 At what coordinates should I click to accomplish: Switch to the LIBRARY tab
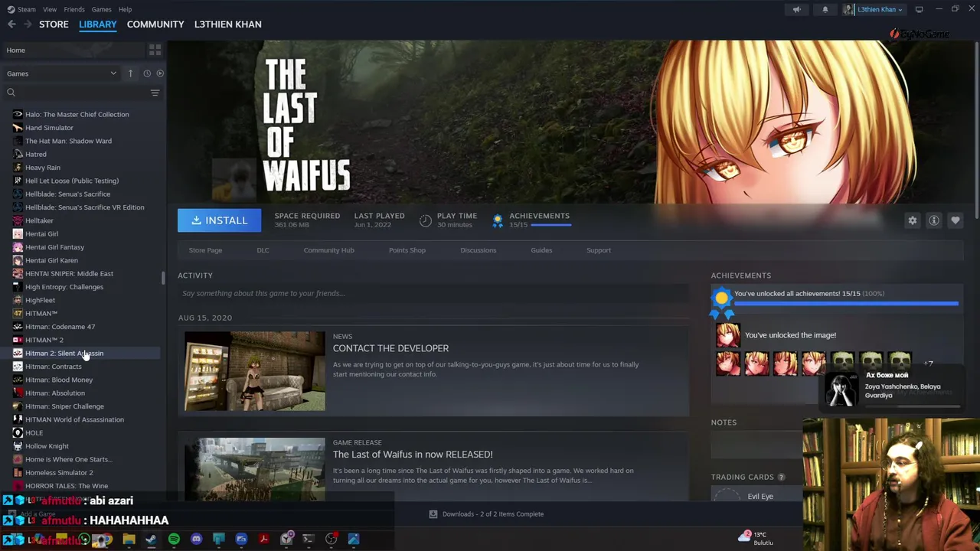click(x=98, y=24)
